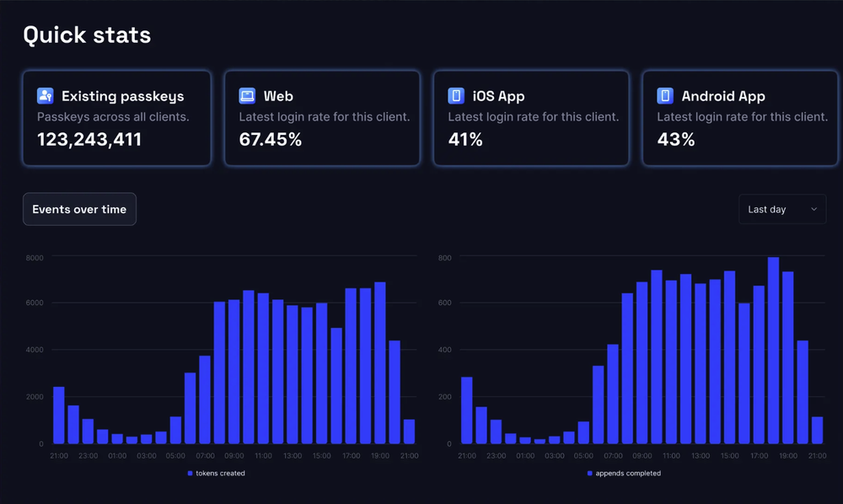The height and width of the screenshot is (504, 843).
Task: Click the appends completed legend label
Action: coord(628,474)
